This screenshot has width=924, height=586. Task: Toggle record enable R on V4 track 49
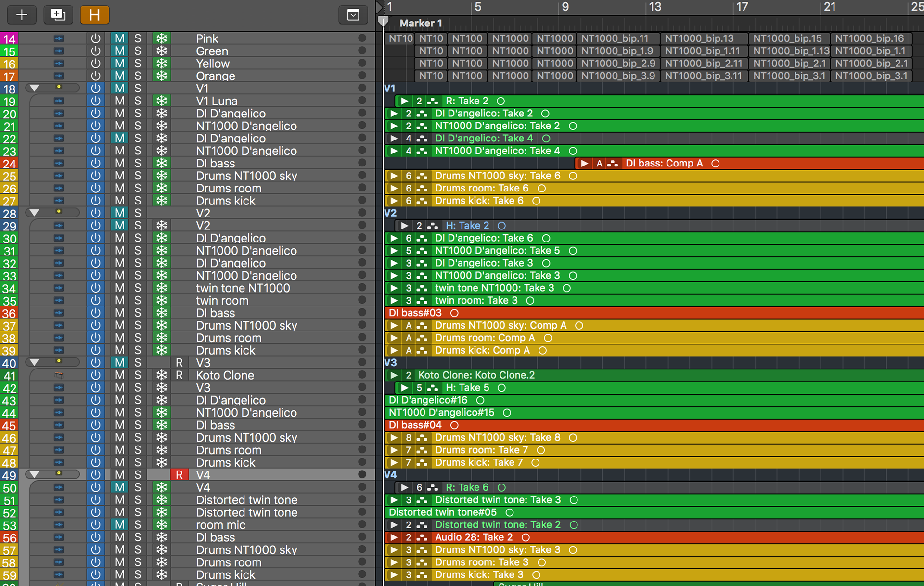click(179, 475)
